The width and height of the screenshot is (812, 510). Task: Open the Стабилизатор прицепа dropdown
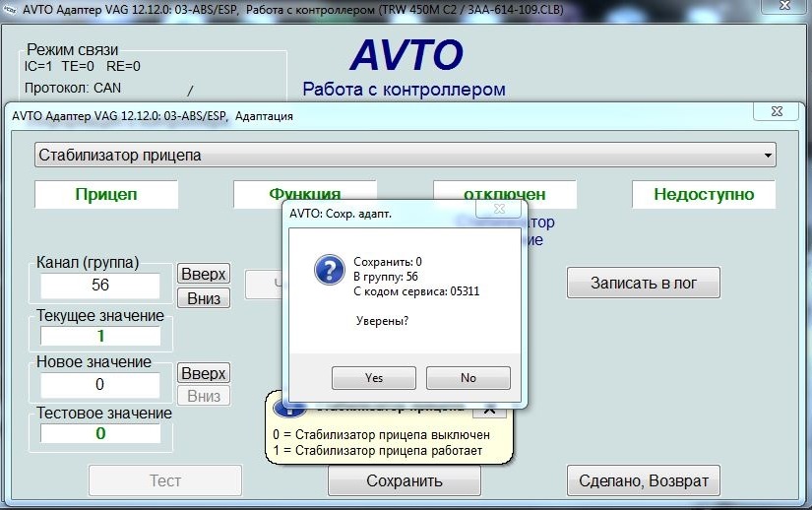click(405, 155)
